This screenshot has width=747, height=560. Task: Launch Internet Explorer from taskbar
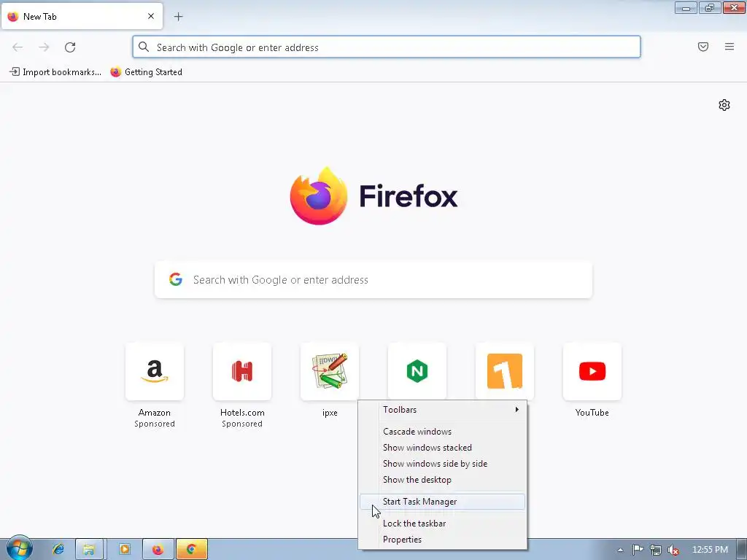pyautogui.click(x=58, y=549)
